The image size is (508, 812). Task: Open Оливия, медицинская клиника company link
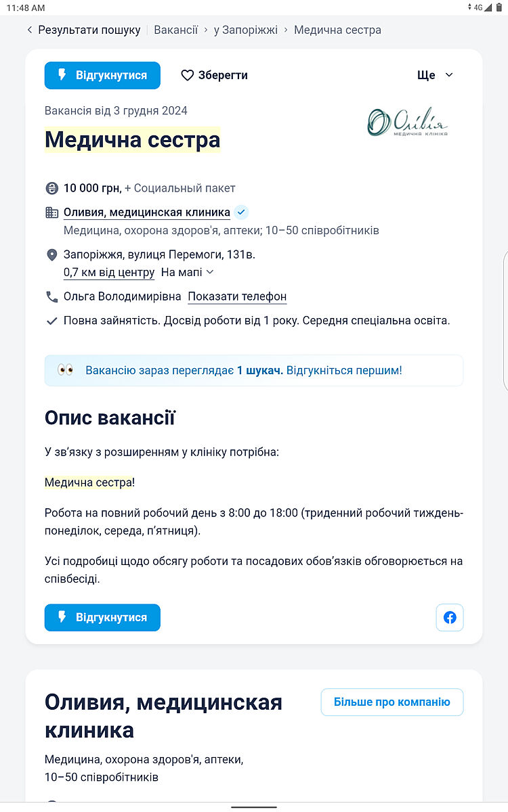[x=147, y=212]
